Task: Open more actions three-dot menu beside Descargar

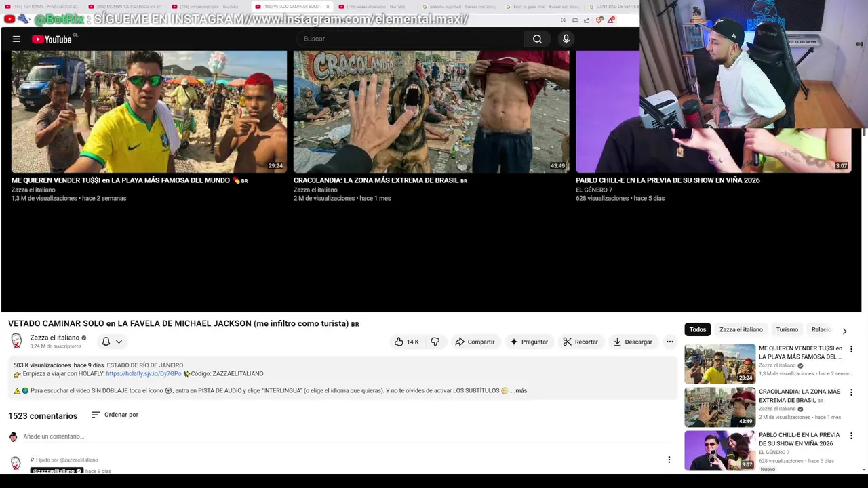Action: (x=670, y=342)
